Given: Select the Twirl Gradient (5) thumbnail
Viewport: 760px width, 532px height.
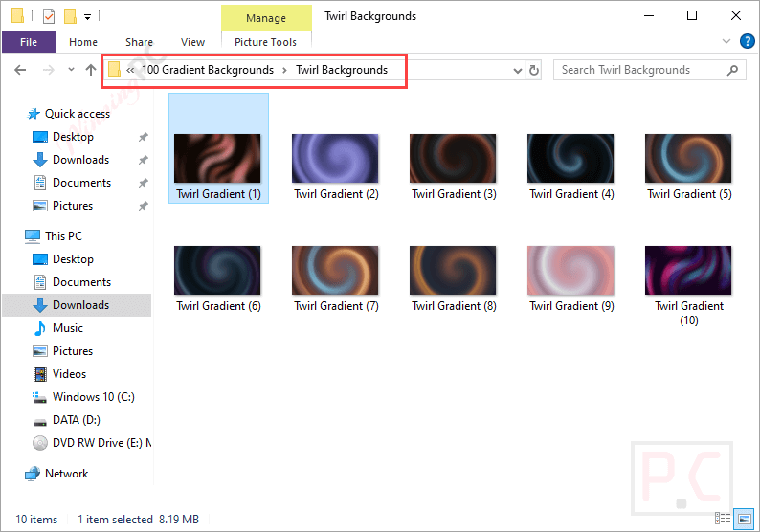Looking at the screenshot, I should [x=688, y=159].
